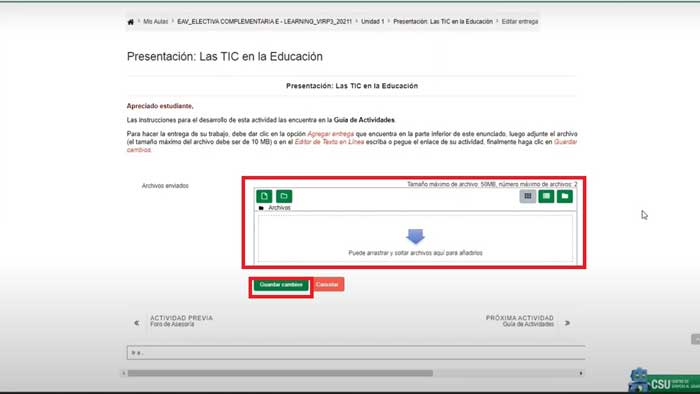The height and width of the screenshot is (394, 700).
Task: Go to Actividad Previa Foro de Asesoría
Action: pos(181,321)
